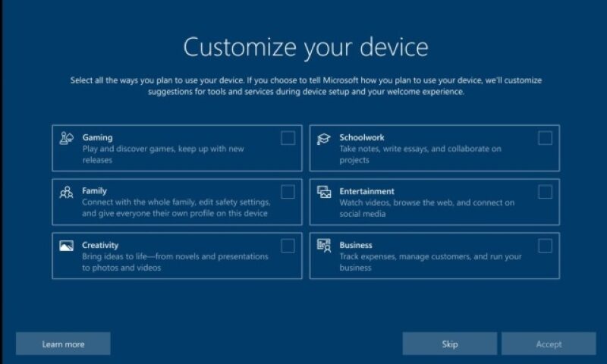Image resolution: width=607 pixels, height=364 pixels.
Task: Skip device customization
Action: [x=450, y=344]
